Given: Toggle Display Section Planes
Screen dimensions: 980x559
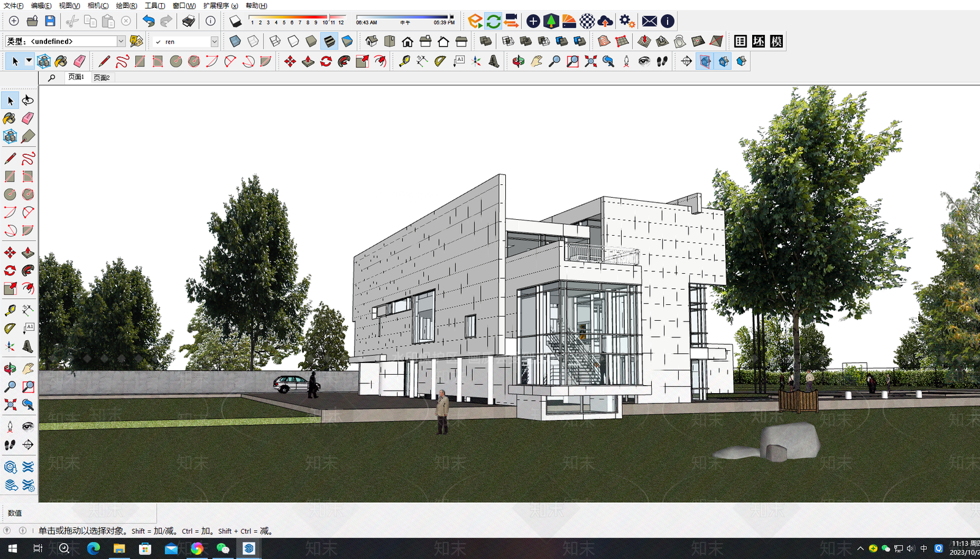Looking at the screenshot, I should click(x=705, y=61).
